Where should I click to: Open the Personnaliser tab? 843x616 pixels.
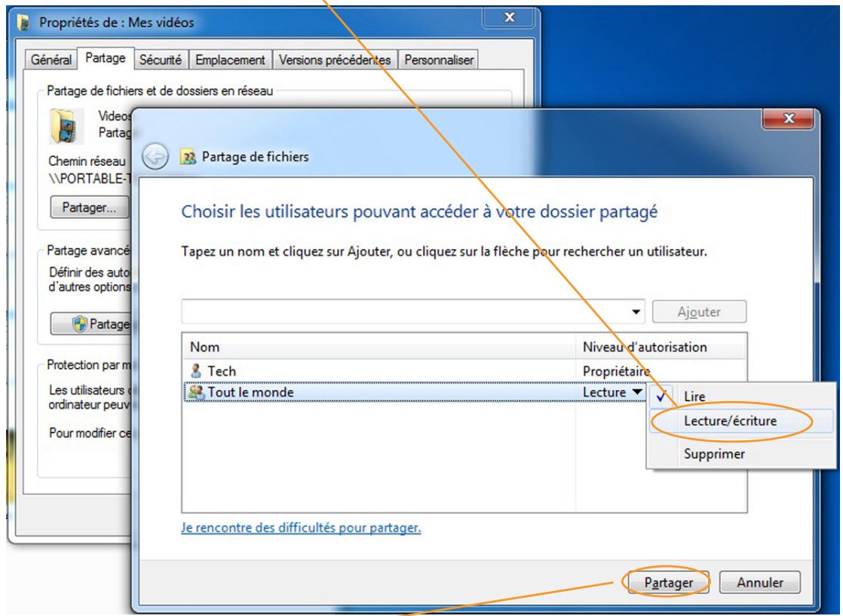pos(439,60)
